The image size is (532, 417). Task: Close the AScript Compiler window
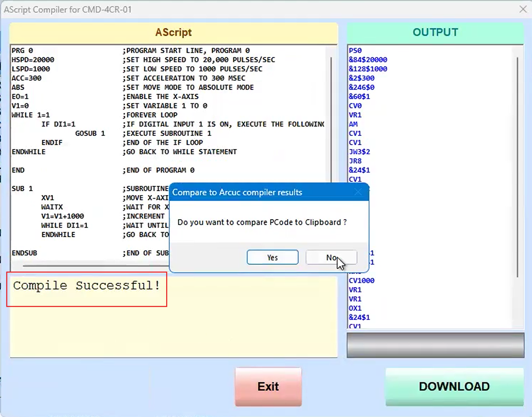pyautogui.click(x=523, y=9)
